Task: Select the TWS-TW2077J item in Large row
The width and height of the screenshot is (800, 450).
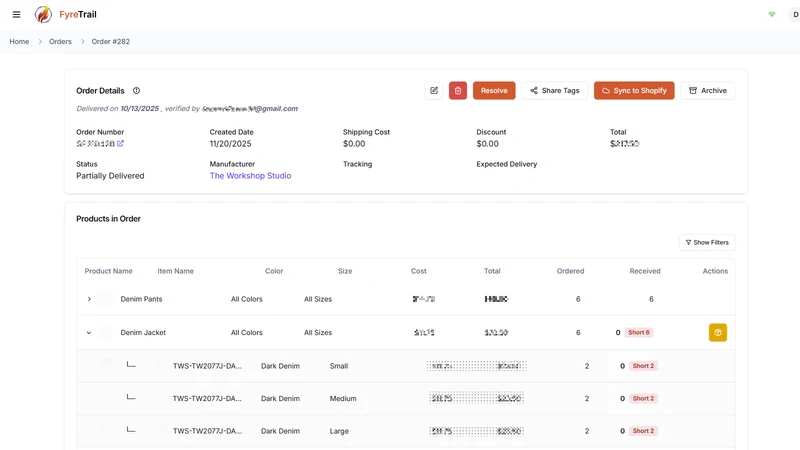Action: click(x=207, y=431)
